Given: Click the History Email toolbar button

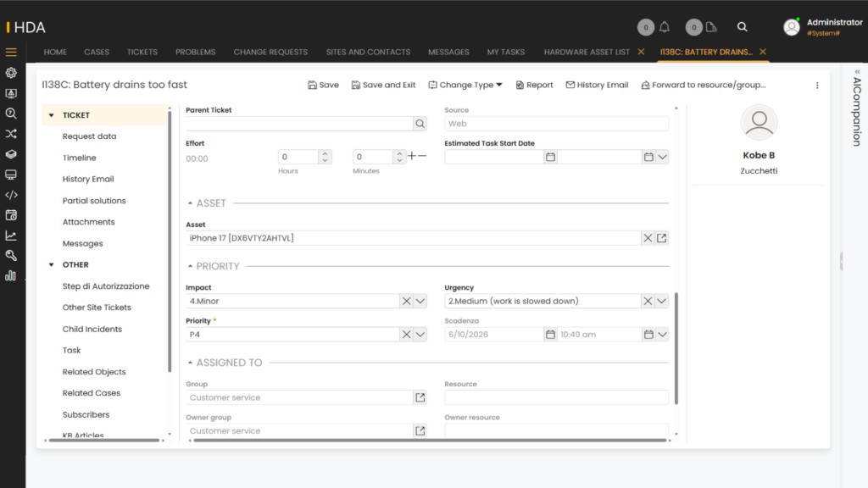Looking at the screenshot, I should click(597, 85).
